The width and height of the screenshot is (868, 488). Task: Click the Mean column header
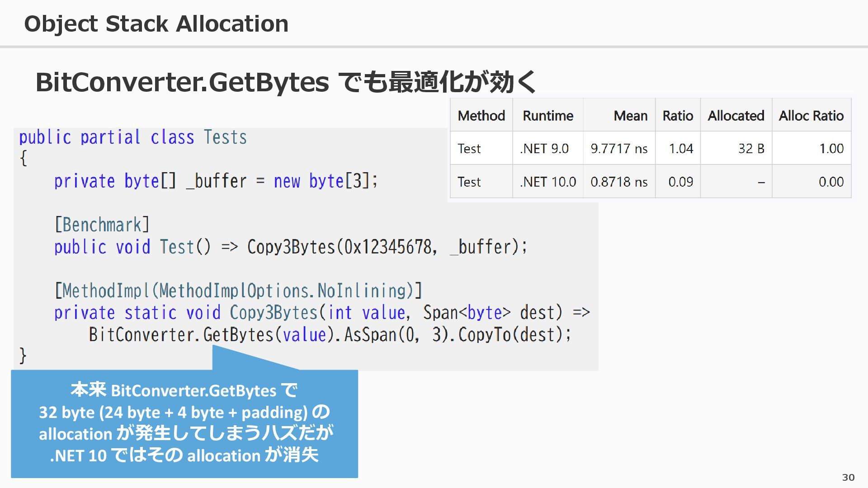pos(630,116)
